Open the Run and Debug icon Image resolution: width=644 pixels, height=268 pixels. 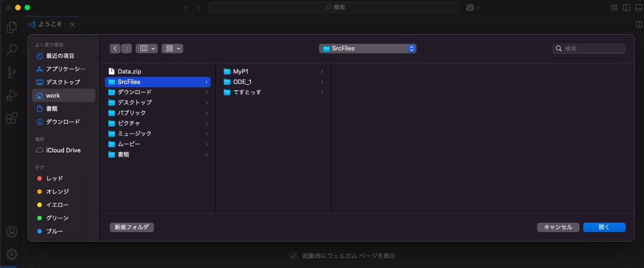[12, 95]
